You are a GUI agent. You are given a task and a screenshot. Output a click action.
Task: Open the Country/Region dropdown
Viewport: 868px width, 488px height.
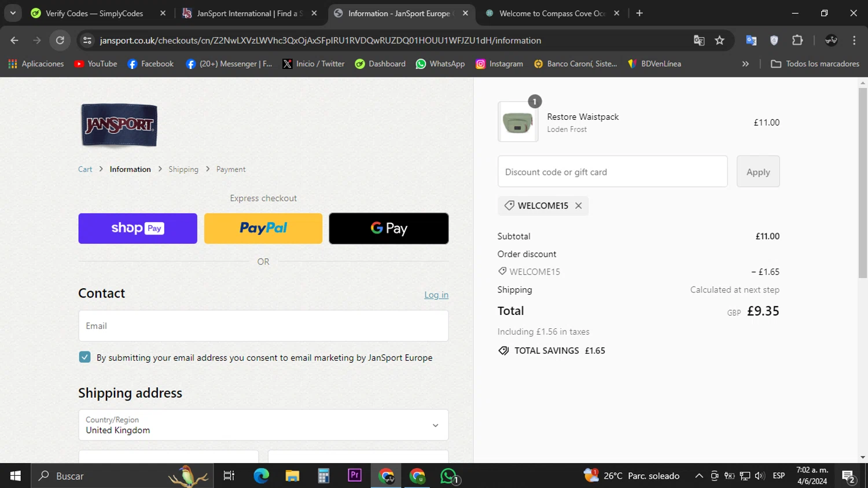263,425
